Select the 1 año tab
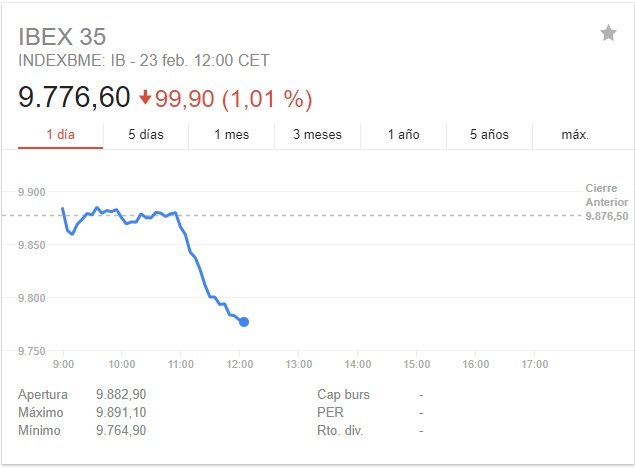Image resolution: width=635 pixels, height=468 pixels. coord(403,134)
